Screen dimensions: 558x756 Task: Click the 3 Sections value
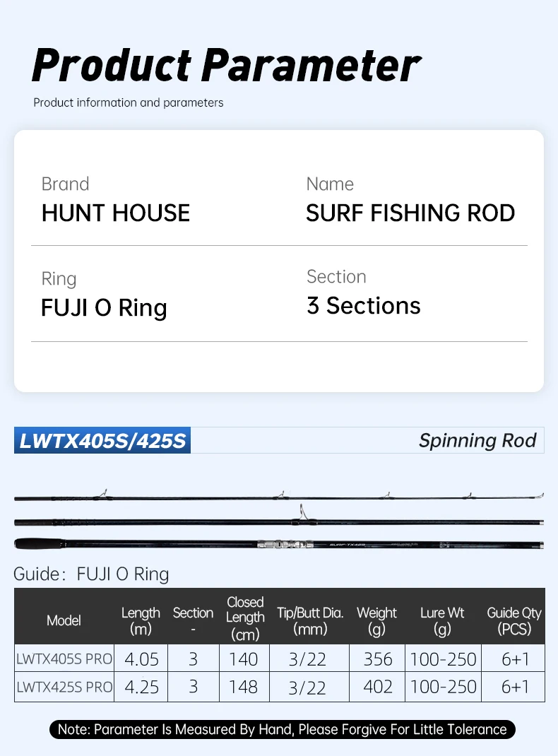[364, 306]
